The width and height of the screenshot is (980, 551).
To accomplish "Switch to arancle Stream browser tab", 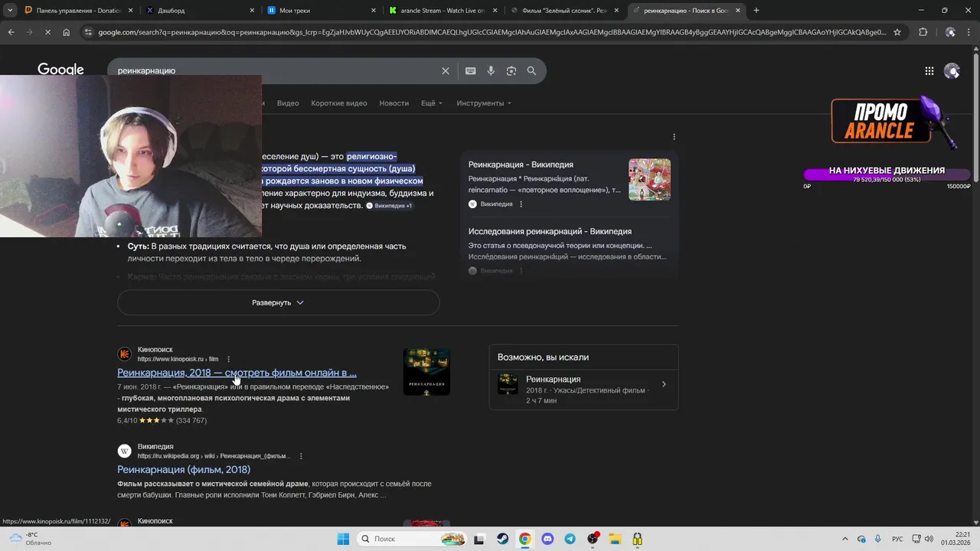I will point(443,10).
